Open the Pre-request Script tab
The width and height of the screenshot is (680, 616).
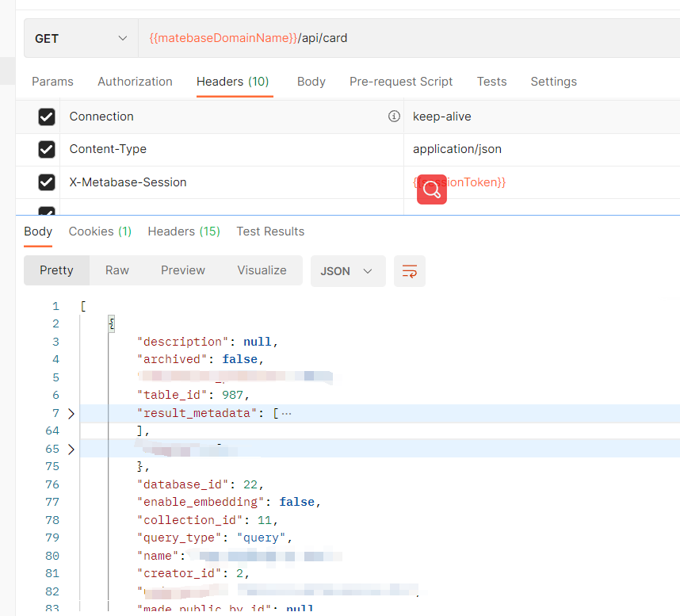pos(401,82)
